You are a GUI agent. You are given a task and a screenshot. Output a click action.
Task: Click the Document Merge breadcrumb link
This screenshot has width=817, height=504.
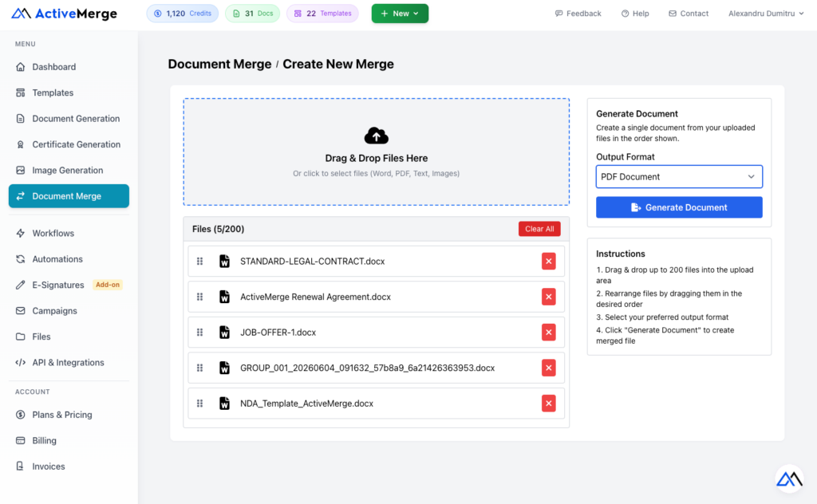(x=219, y=64)
